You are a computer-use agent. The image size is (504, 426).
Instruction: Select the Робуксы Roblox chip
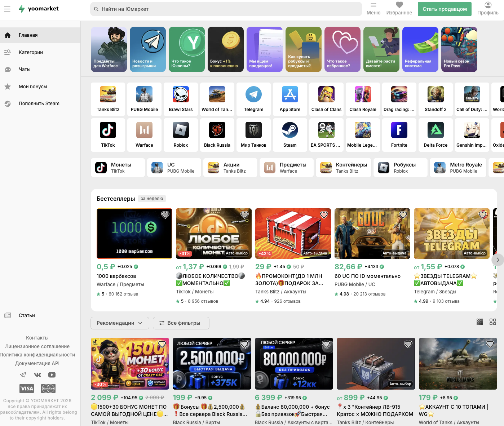401,168
